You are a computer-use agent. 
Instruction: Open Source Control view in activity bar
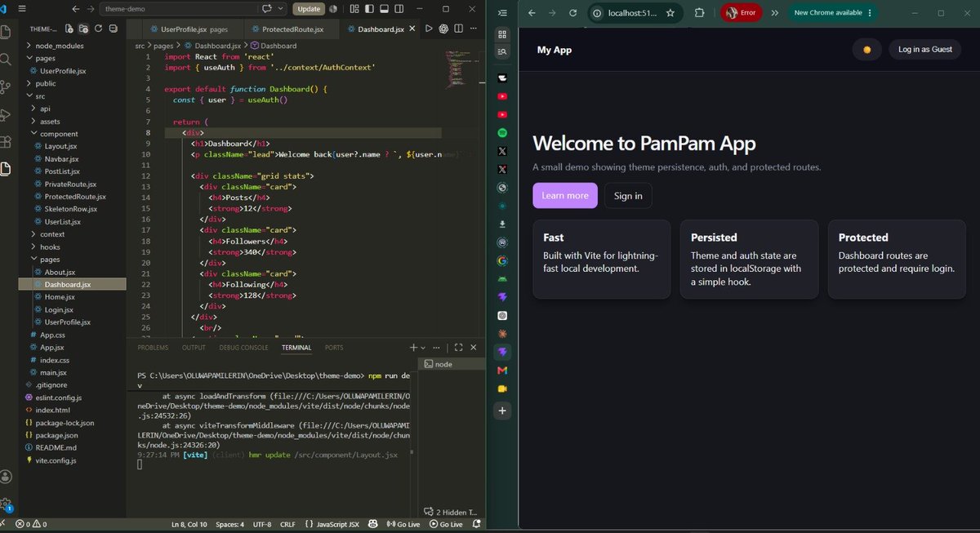(7, 87)
